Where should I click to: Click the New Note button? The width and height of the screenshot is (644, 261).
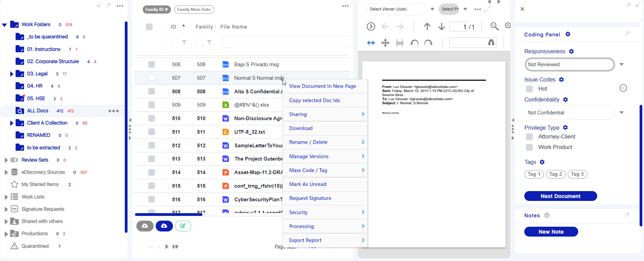point(551,232)
